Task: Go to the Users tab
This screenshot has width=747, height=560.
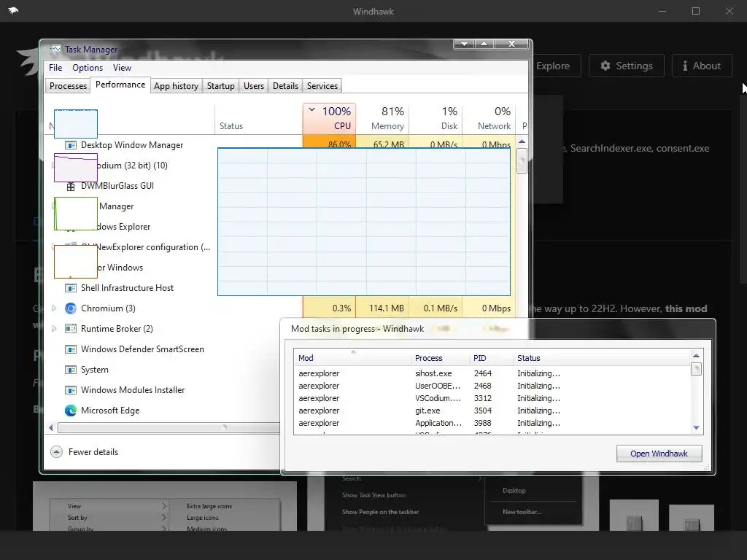Action: click(x=253, y=86)
